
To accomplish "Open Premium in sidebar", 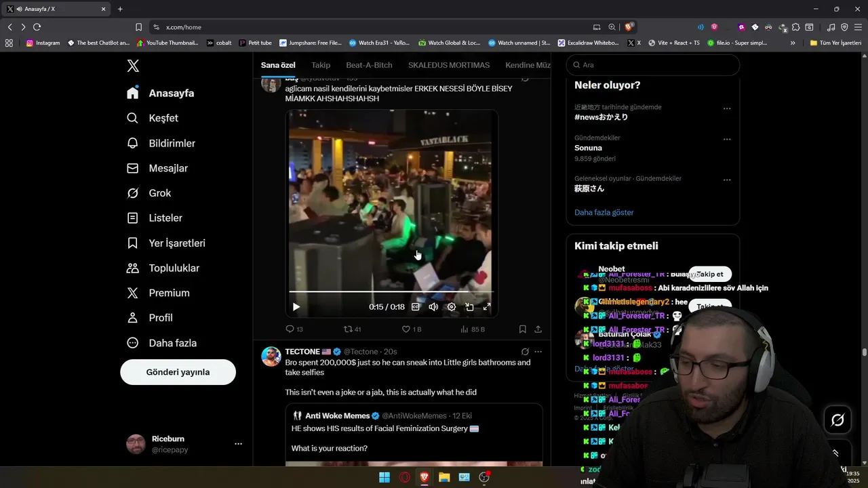I will tap(159, 293).
